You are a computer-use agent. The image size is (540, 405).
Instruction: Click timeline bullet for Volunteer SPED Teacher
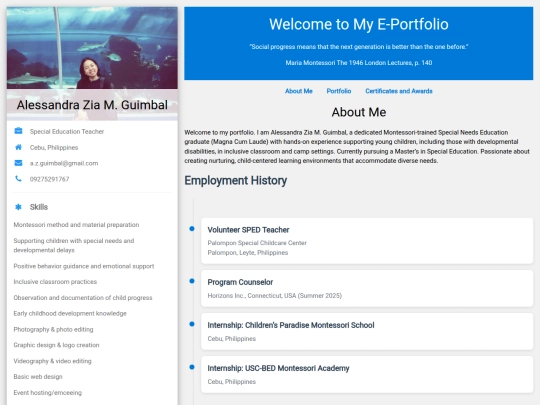[192, 229]
